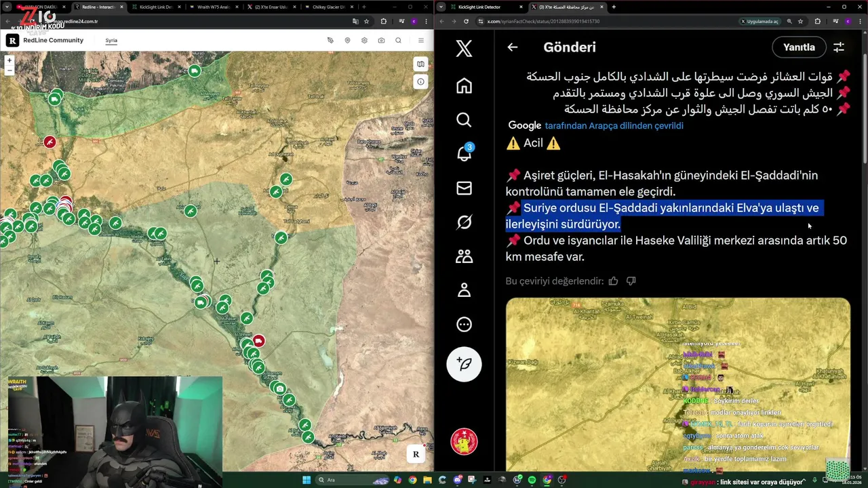Switch to Redline Interactive browser tab
The width and height of the screenshot is (868, 488).
98,7
